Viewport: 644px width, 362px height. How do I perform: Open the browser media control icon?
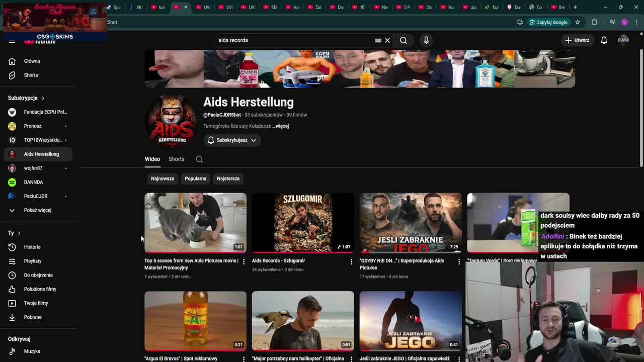tap(612, 22)
